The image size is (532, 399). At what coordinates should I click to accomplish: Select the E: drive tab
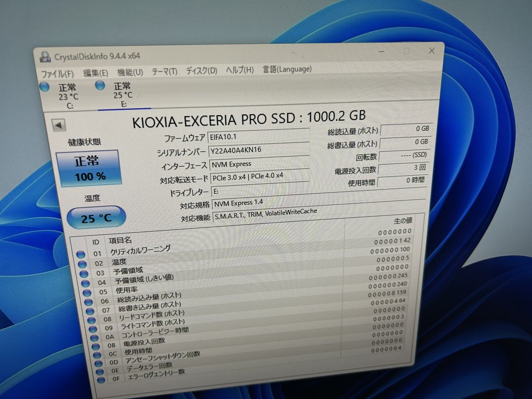pyautogui.click(x=124, y=94)
